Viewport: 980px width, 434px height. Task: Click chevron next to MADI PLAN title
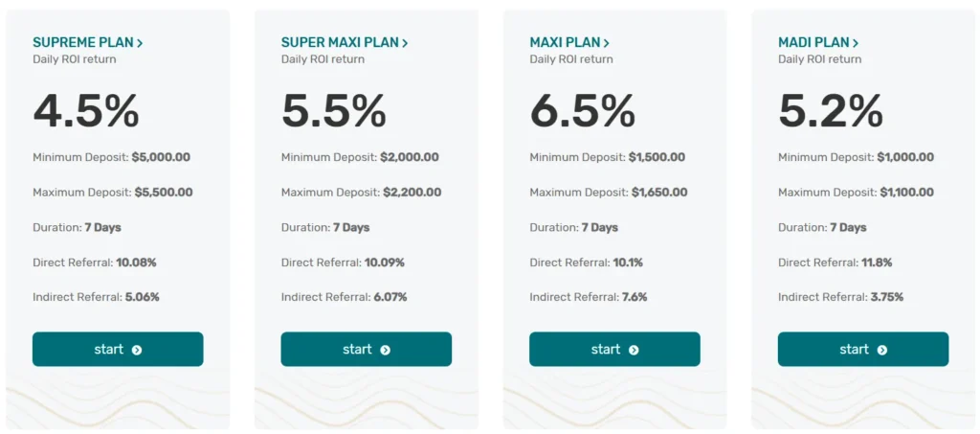[x=856, y=43]
